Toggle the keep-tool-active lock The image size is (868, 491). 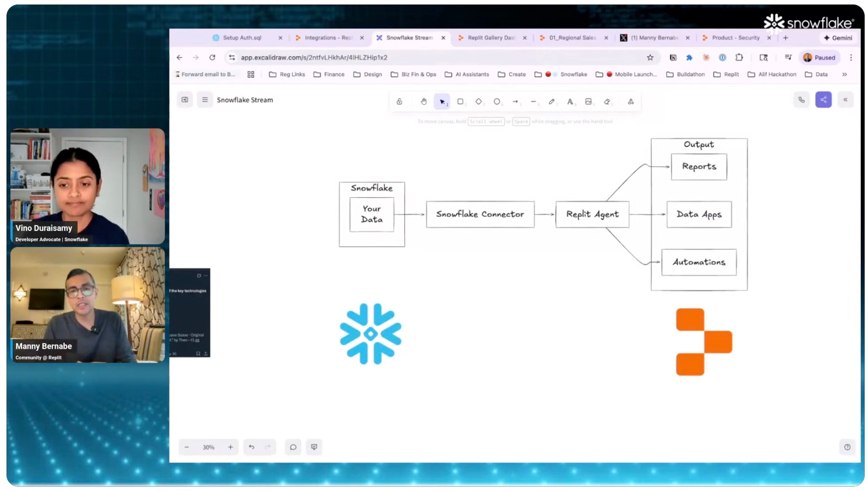tap(399, 101)
